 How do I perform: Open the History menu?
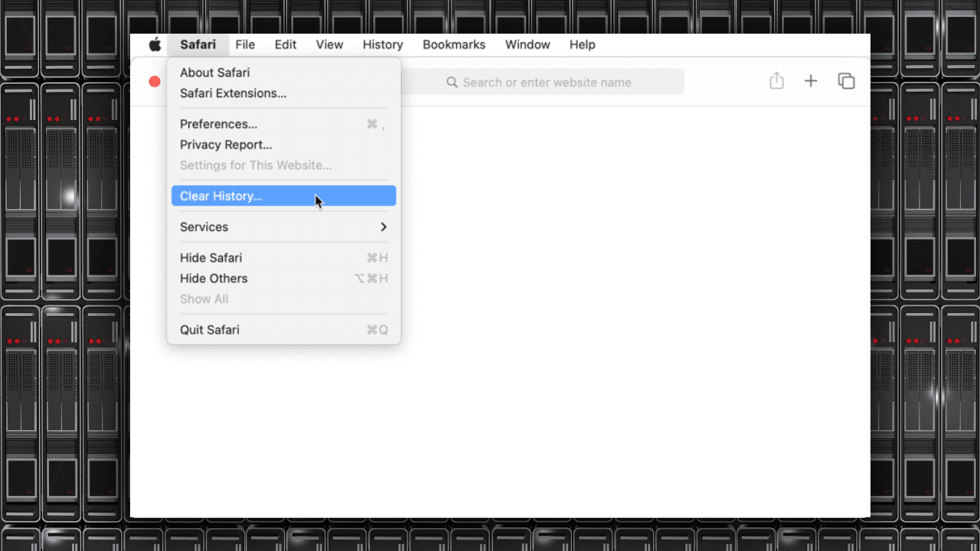pos(382,44)
